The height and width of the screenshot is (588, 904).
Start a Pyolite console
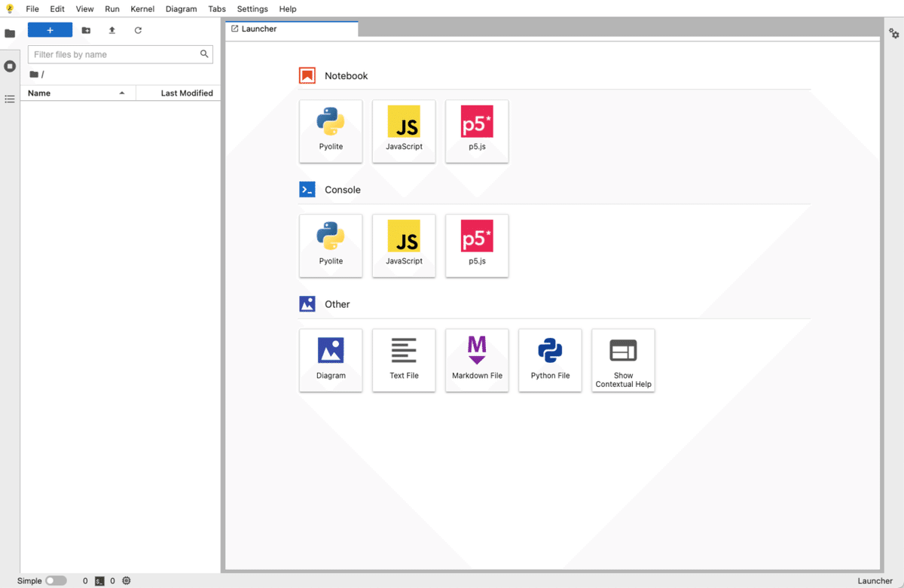331,245
